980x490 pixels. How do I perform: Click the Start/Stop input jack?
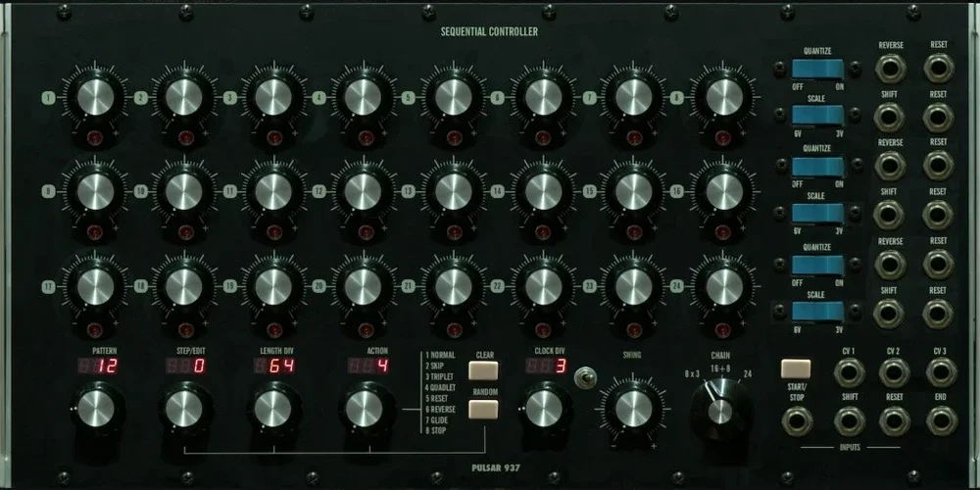click(797, 420)
